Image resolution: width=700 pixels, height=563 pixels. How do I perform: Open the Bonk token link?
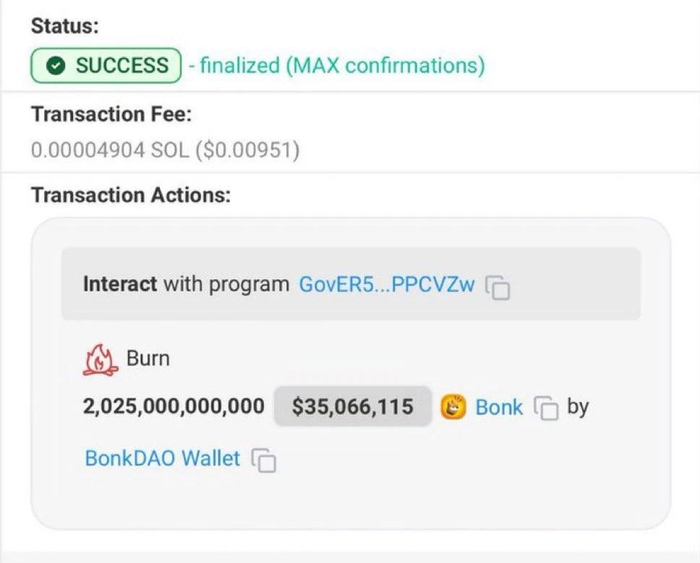click(499, 407)
